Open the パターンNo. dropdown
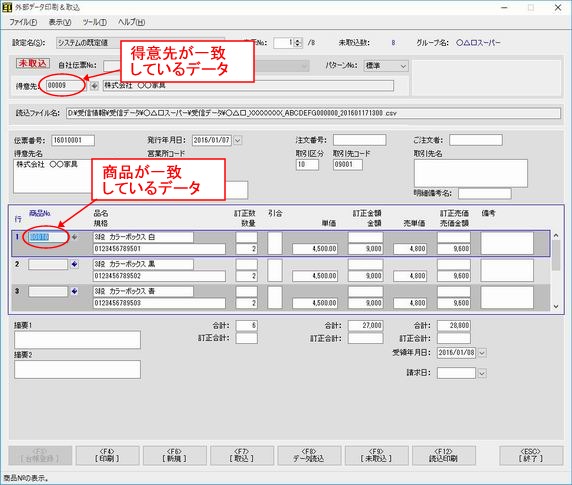The width and height of the screenshot is (572, 485). 403,66
